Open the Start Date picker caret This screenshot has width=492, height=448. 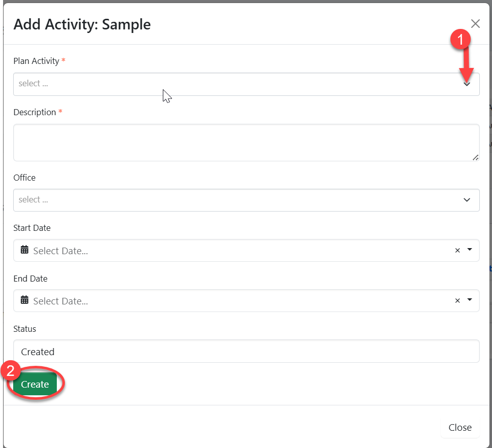[x=470, y=250]
